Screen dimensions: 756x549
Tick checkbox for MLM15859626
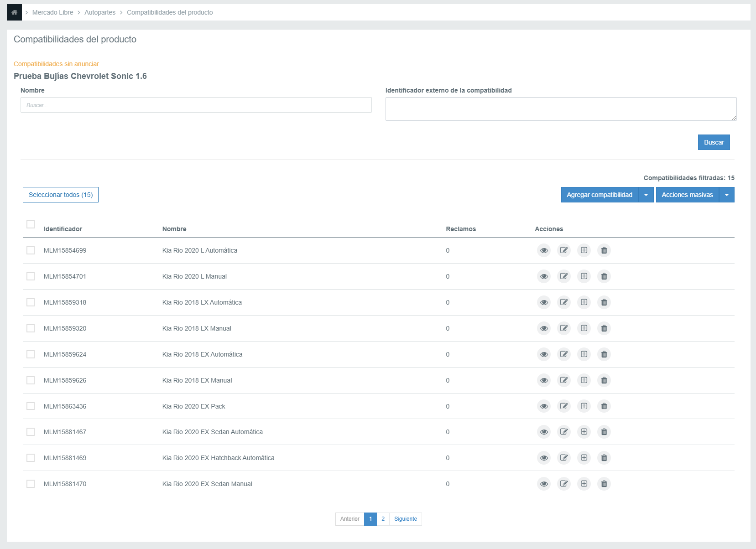[x=31, y=380]
